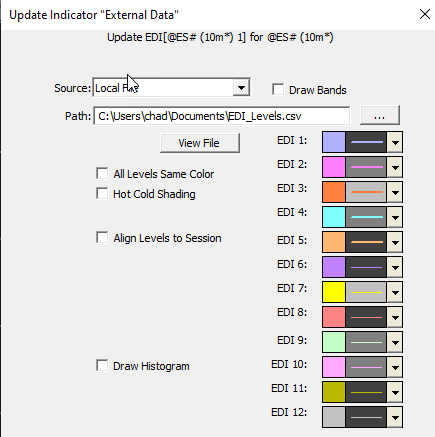Tick the Draw Histogram checkbox
435x437 pixels.
102,365
